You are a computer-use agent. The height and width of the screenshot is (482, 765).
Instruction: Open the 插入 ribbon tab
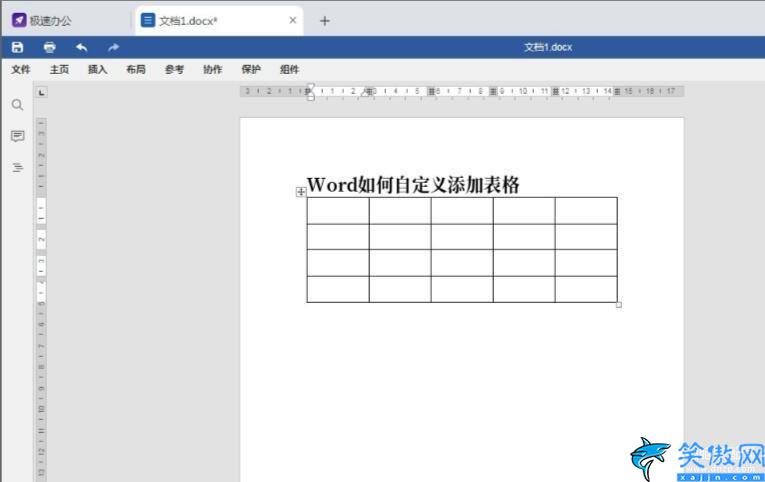click(x=98, y=69)
